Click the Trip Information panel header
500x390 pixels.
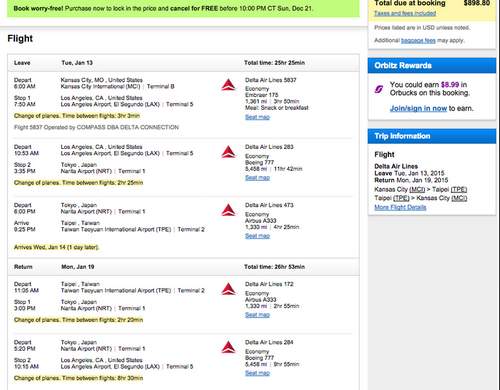tap(432, 136)
